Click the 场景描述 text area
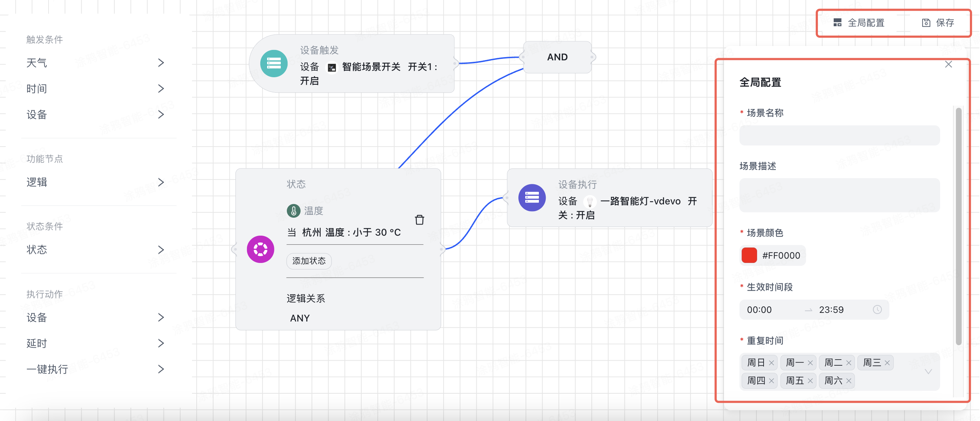This screenshot has height=421, width=980. coord(839,195)
